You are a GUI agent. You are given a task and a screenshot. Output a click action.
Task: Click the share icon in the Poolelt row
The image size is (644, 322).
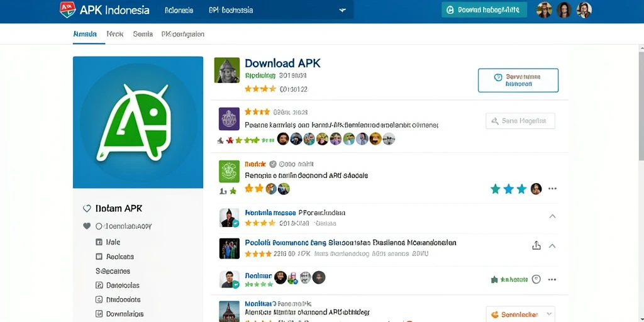[536, 246]
